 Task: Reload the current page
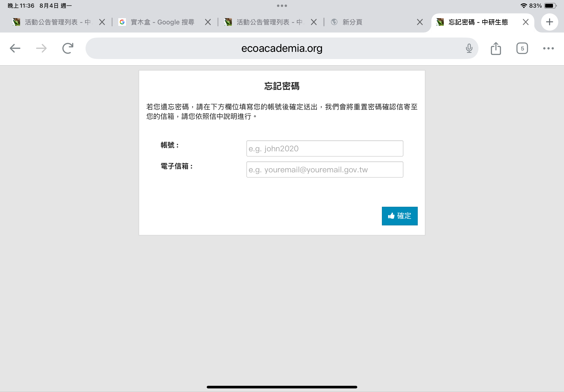click(68, 48)
